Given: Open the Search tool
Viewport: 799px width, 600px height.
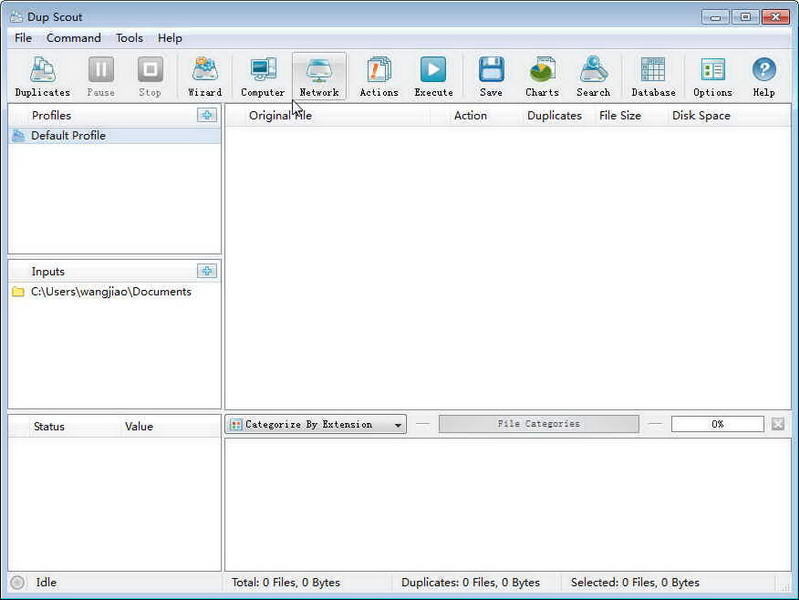Looking at the screenshot, I should click(x=593, y=76).
